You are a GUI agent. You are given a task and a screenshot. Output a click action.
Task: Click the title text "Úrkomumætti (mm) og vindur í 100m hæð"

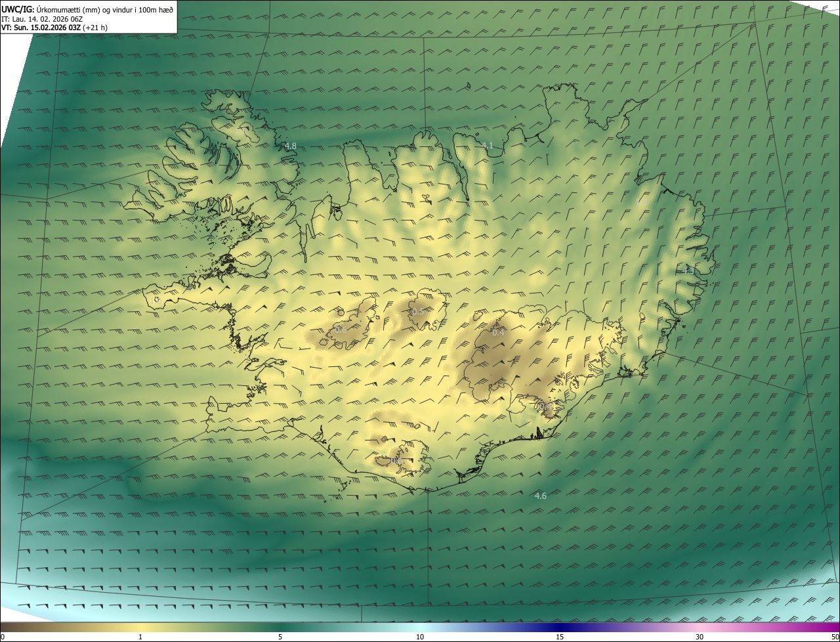click(x=105, y=9)
